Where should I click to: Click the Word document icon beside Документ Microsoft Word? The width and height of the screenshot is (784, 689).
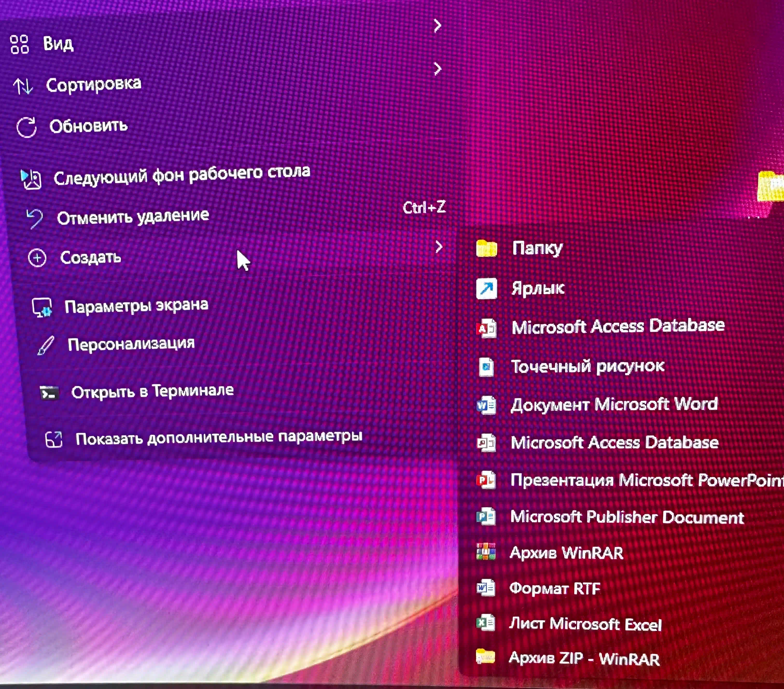pos(486,405)
